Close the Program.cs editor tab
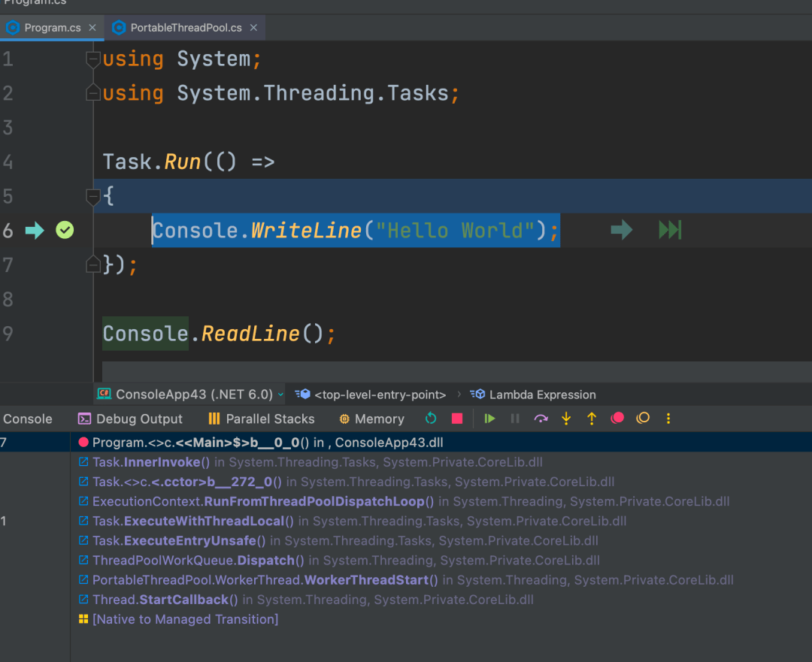Viewport: 812px width, 662px height. (92, 28)
